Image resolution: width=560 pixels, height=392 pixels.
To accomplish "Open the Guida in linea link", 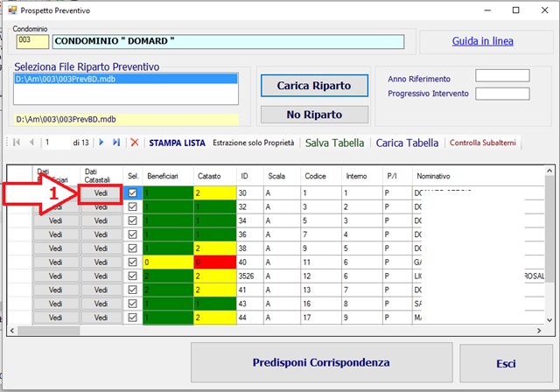I will (x=483, y=41).
